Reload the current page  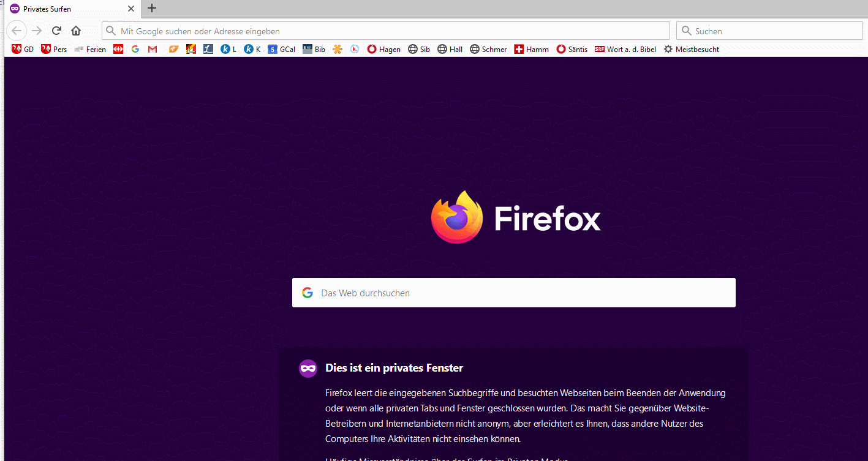56,31
